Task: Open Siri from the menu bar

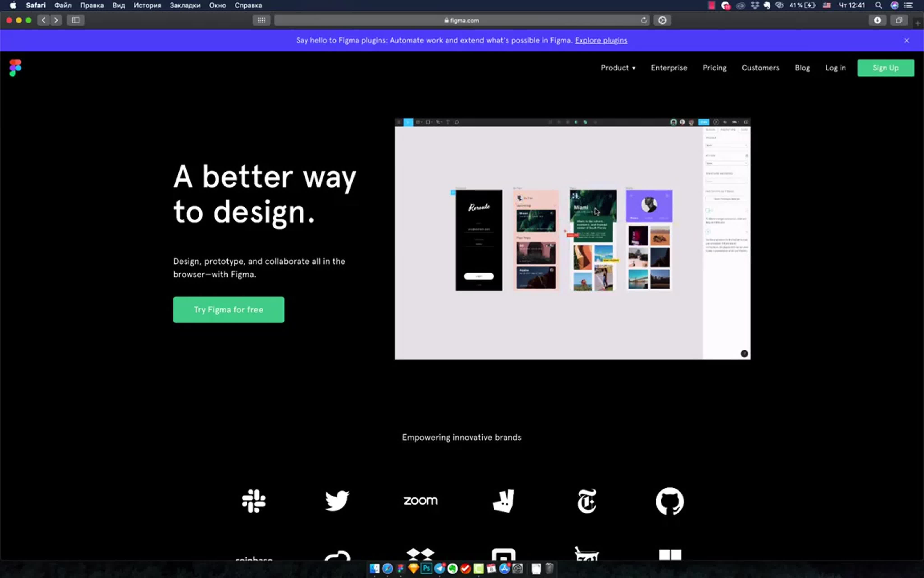Action: pos(894,5)
